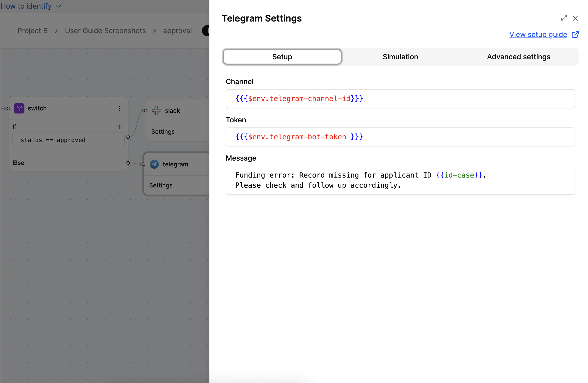Click the status == approved condition field

(69, 140)
